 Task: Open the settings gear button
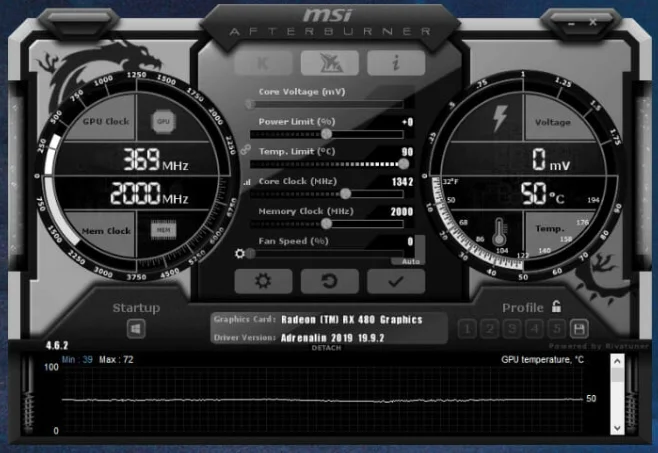(263, 281)
